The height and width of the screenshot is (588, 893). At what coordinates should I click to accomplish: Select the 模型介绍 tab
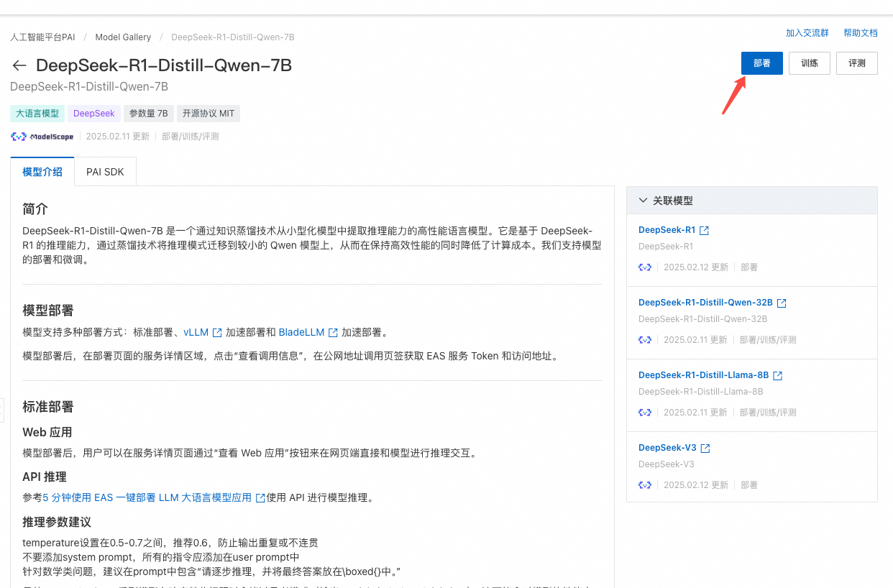(x=42, y=172)
